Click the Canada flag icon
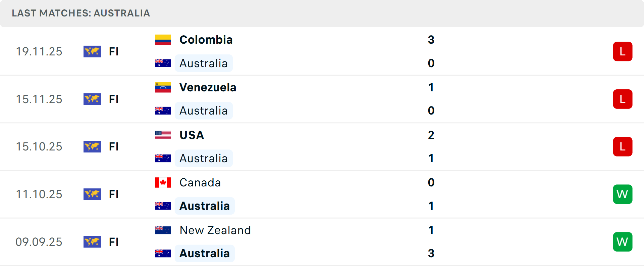This screenshot has height=266, width=644. (x=163, y=183)
